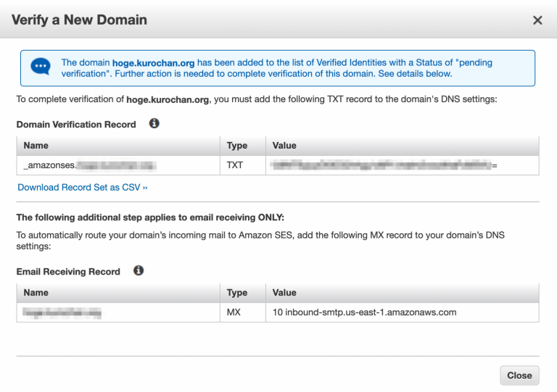
Task: Select the _amazonses record name cell
Action: click(90, 165)
